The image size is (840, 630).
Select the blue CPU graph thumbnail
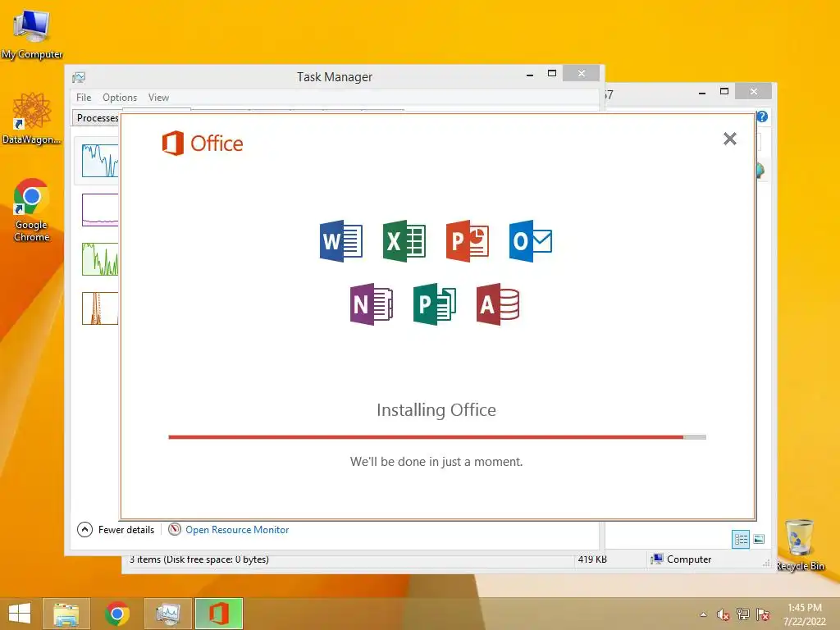click(100, 161)
